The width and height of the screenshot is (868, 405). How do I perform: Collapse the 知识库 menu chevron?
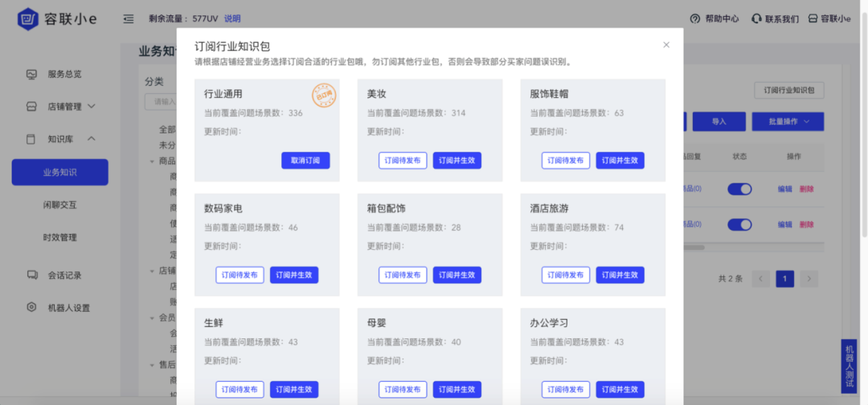pyautogui.click(x=92, y=139)
